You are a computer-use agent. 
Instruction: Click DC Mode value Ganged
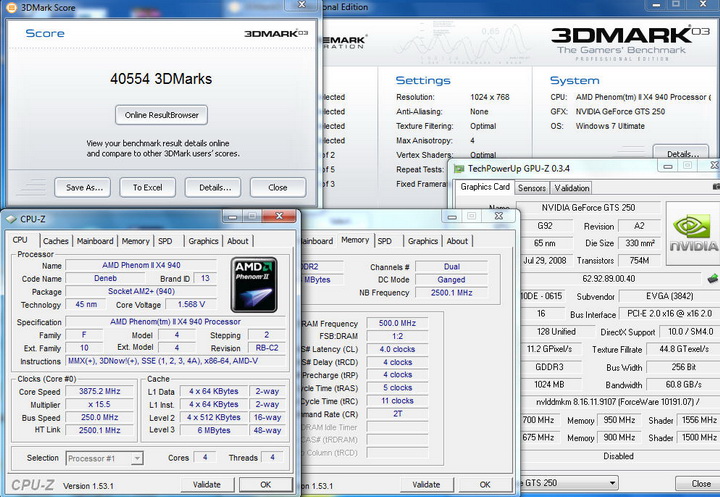pyautogui.click(x=451, y=280)
